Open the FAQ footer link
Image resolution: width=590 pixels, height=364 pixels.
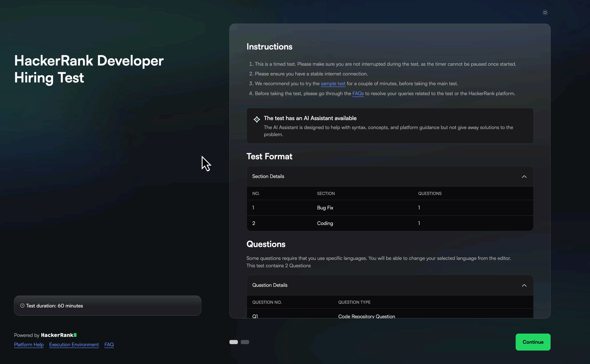109,345
